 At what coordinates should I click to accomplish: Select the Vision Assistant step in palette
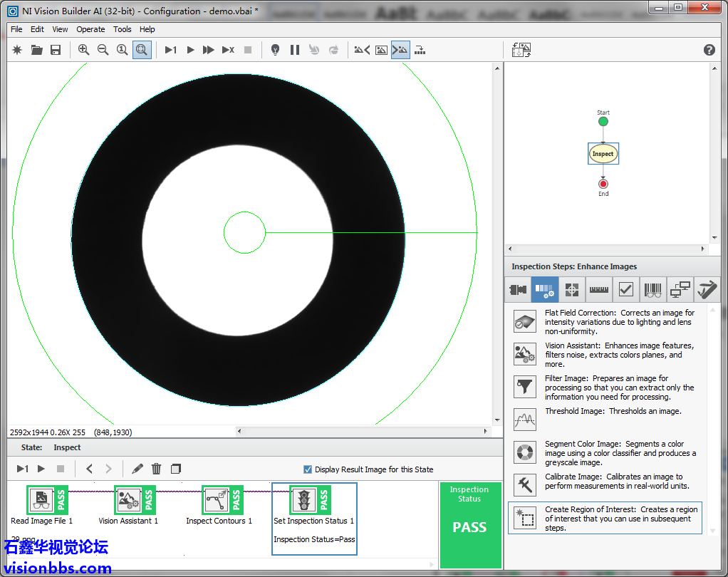525,354
